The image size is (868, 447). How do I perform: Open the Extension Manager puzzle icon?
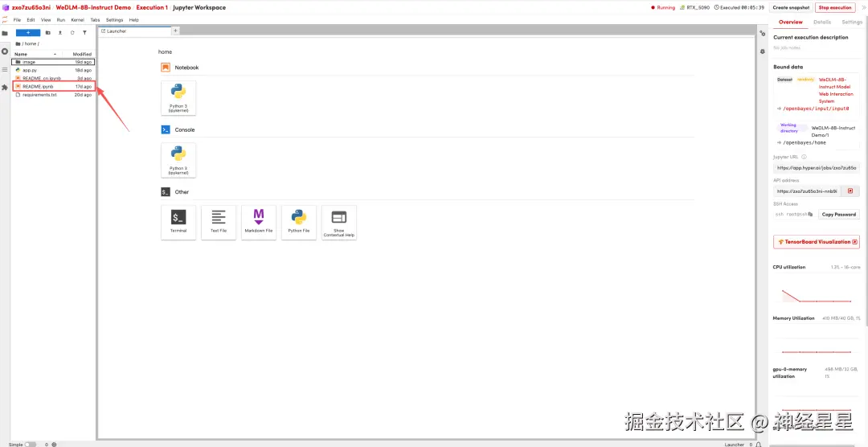coord(5,88)
